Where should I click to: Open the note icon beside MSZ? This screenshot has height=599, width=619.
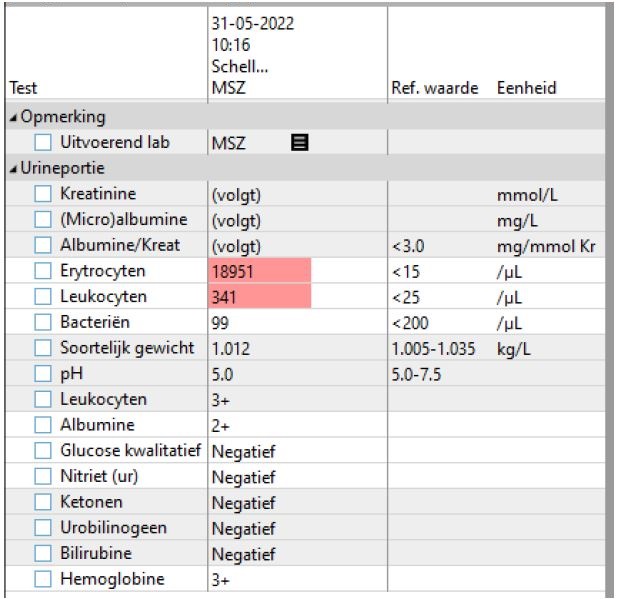(x=297, y=143)
